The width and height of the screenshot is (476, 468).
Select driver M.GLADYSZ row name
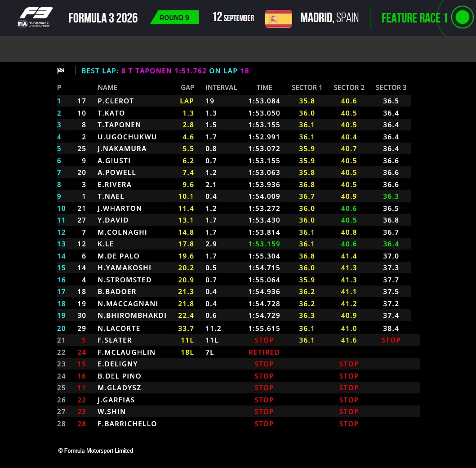point(119,388)
